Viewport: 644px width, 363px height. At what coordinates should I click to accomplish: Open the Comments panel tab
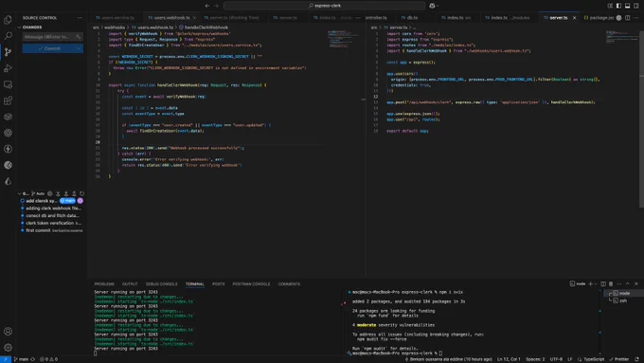coord(289,284)
